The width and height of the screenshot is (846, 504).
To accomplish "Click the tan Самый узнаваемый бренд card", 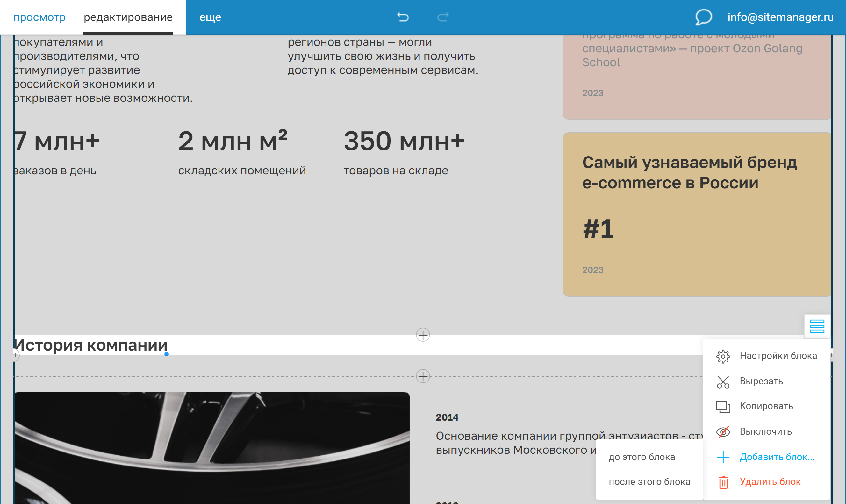I will click(x=697, y=214).
